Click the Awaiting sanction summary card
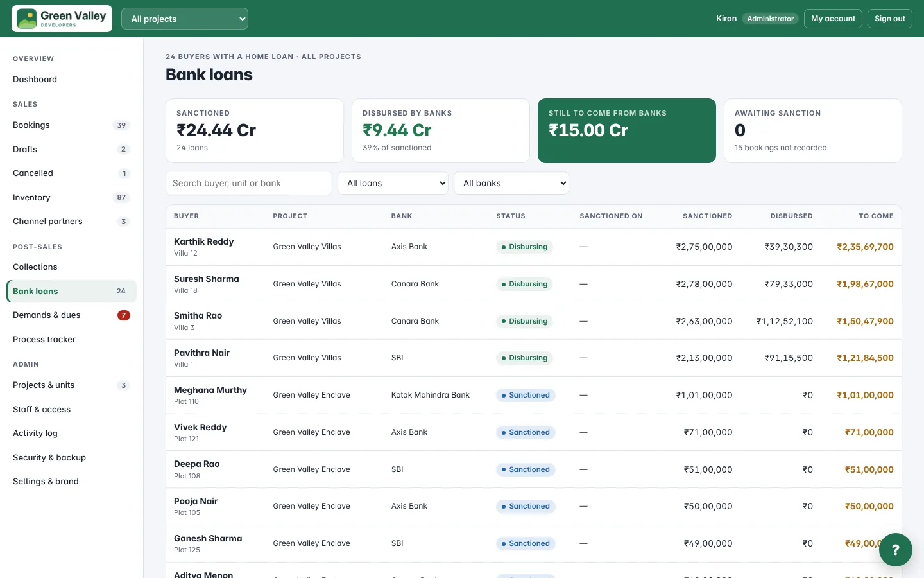 click(x=813, y=130)
